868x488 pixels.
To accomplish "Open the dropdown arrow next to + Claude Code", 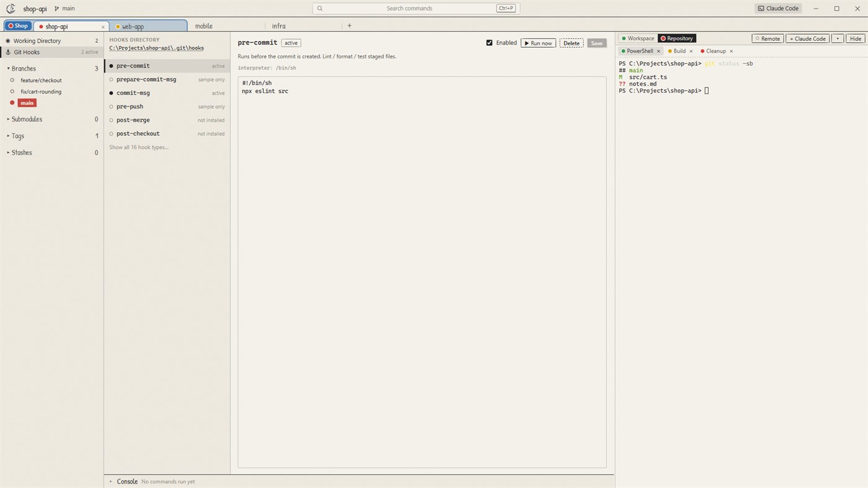I will [x=838, y=38].
